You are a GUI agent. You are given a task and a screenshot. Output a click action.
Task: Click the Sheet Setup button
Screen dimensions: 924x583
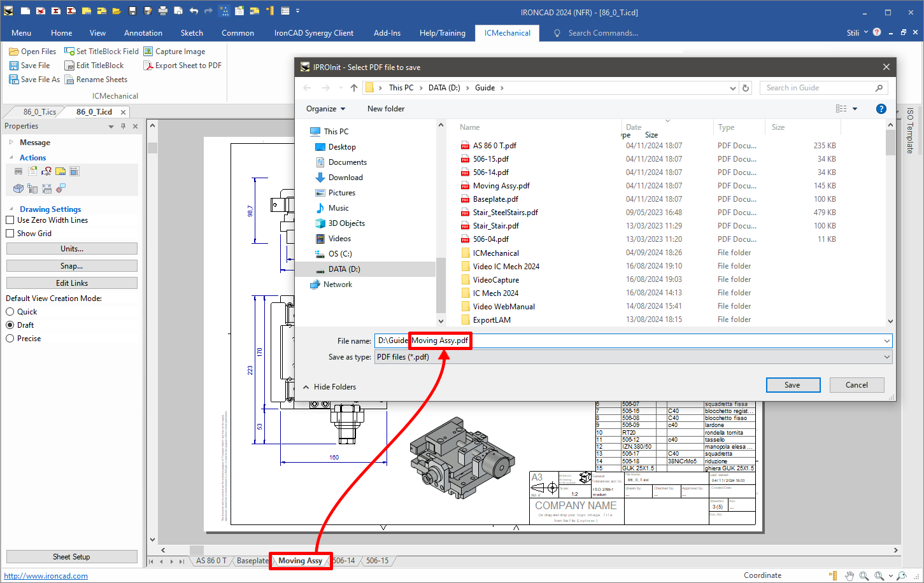[x=72, y=557]
